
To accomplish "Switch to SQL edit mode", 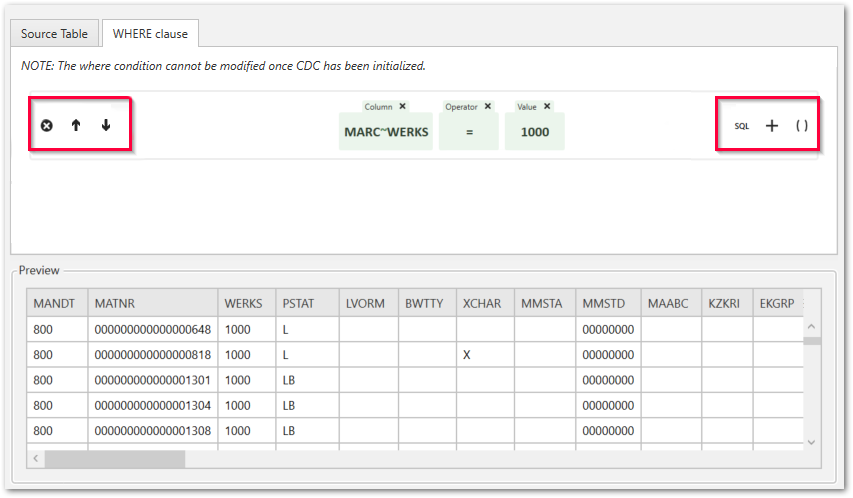I will [741, 126].
